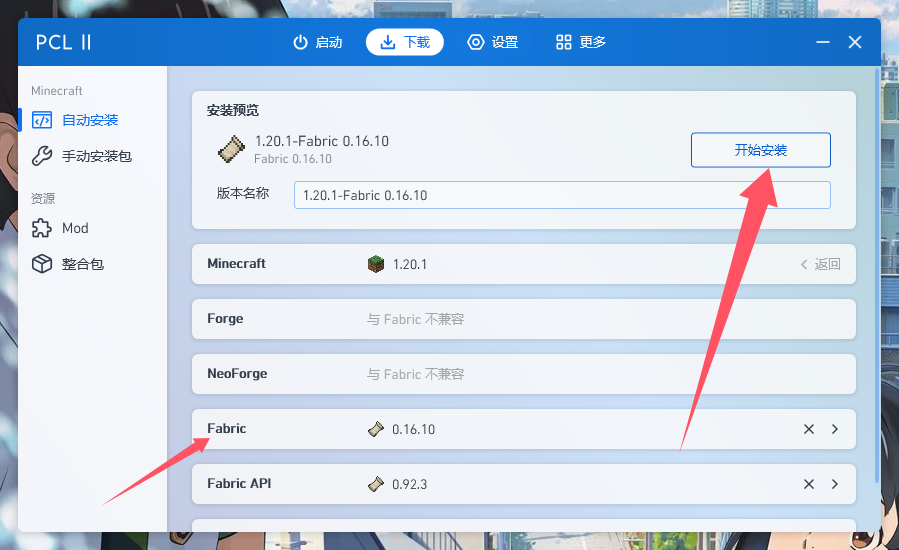The image size is (899, 550).
Task: Remove the selected Fabric 0.16.10 version
Action: tap(809, 429)
